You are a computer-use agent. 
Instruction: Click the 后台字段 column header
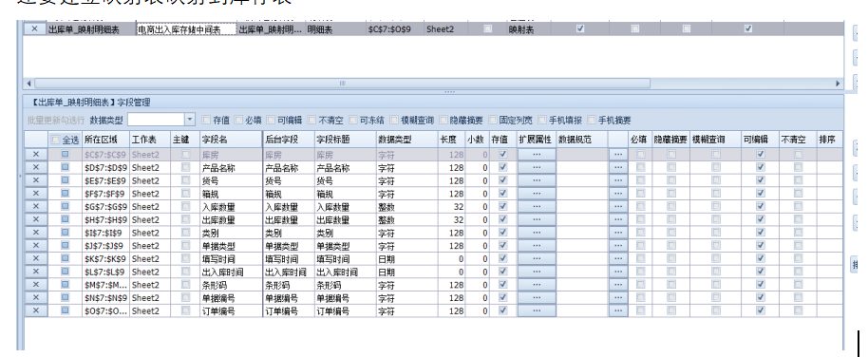[x=289, y=140]
